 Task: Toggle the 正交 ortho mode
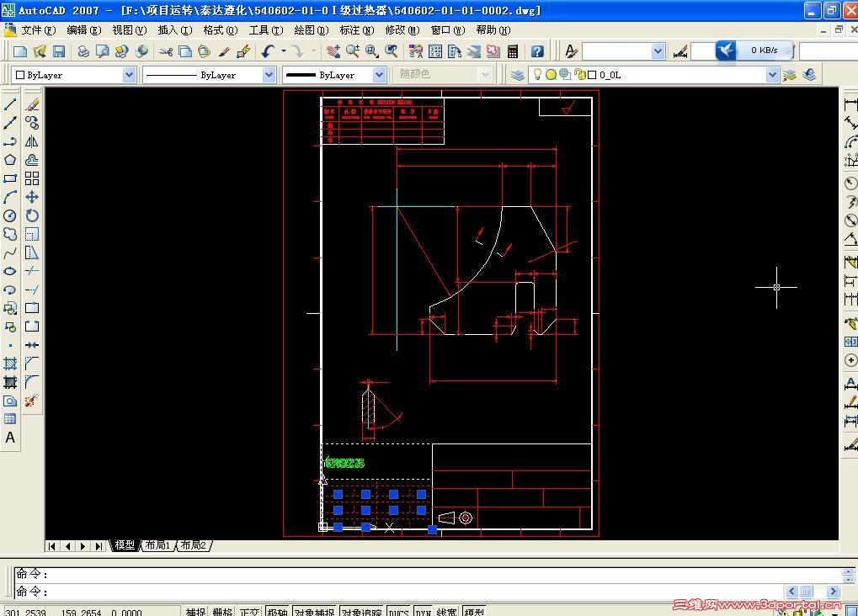pos(249,612)
